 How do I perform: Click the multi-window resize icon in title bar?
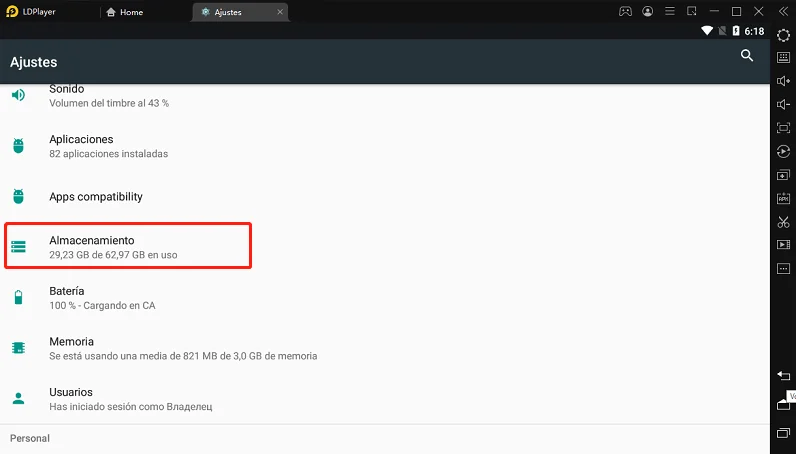pos(691,11)
